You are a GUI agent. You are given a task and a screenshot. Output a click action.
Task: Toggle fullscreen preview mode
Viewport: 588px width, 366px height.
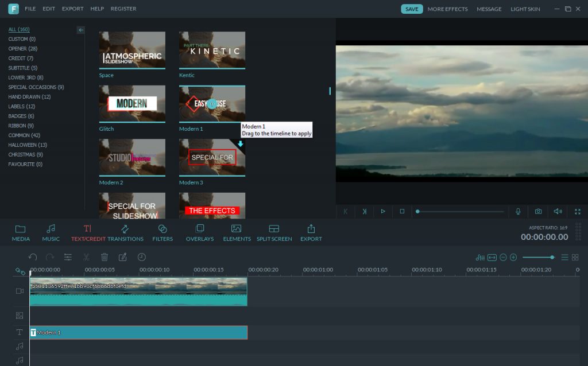(x=578, y=212)
